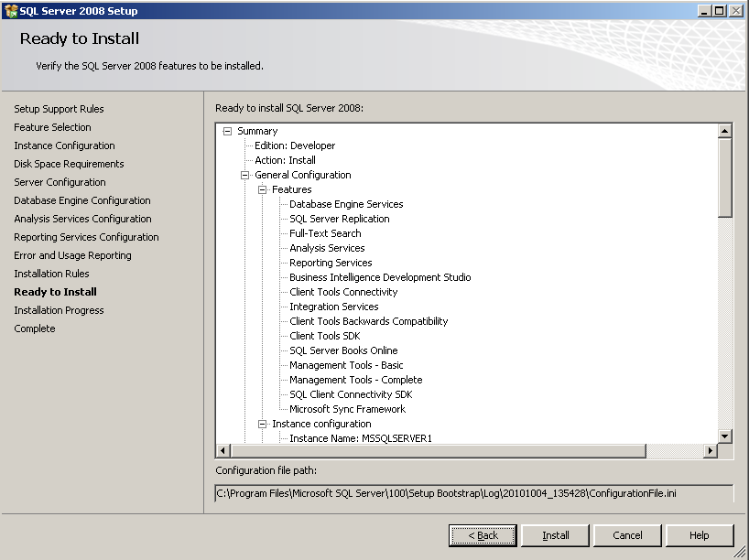Image resolution: width=749 pixels, height=560 pixels.
Task: Click the vertical scrollbar thumb
Action: point(724,178)
